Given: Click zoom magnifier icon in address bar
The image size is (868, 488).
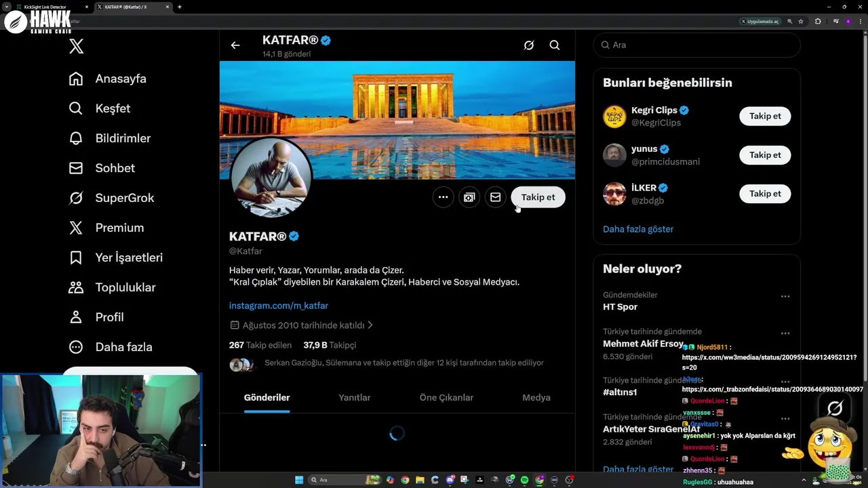Looking at the screenshot, I should point(789,21).
